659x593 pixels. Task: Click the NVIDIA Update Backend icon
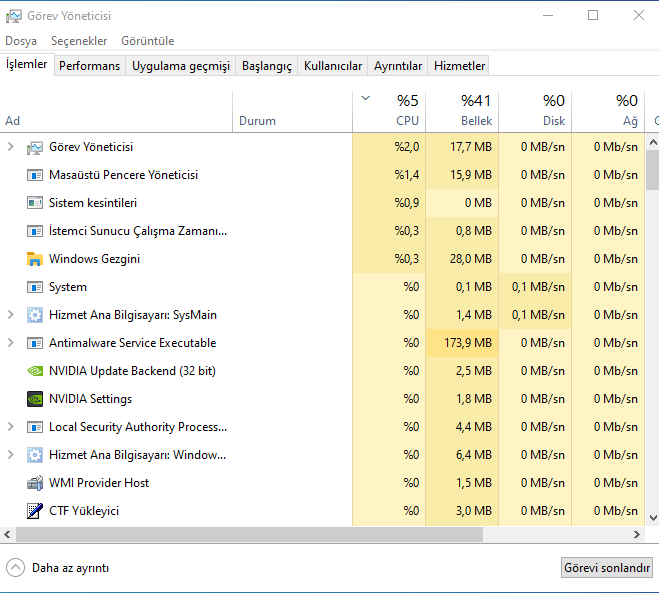[35, 371]
